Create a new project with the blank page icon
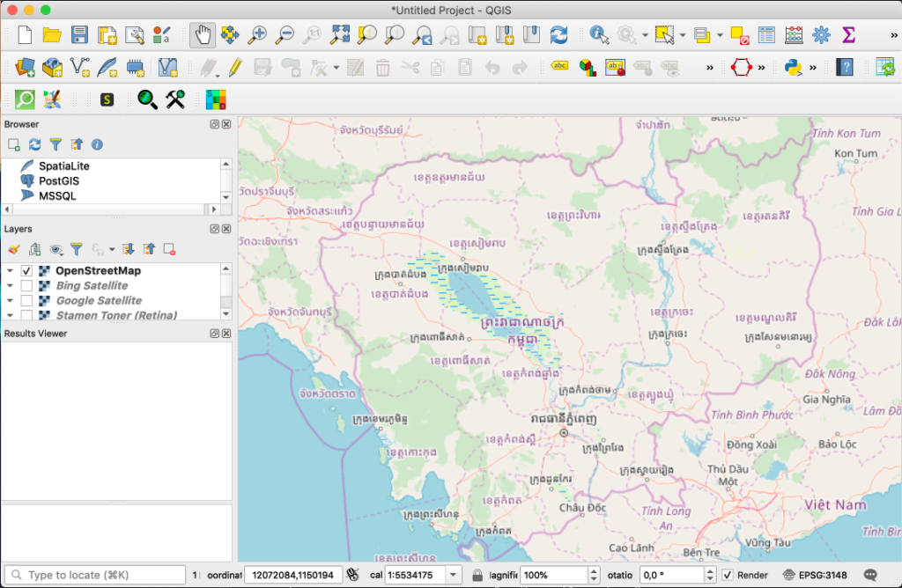This screenshot has width=902, height=588. point(25,35)
